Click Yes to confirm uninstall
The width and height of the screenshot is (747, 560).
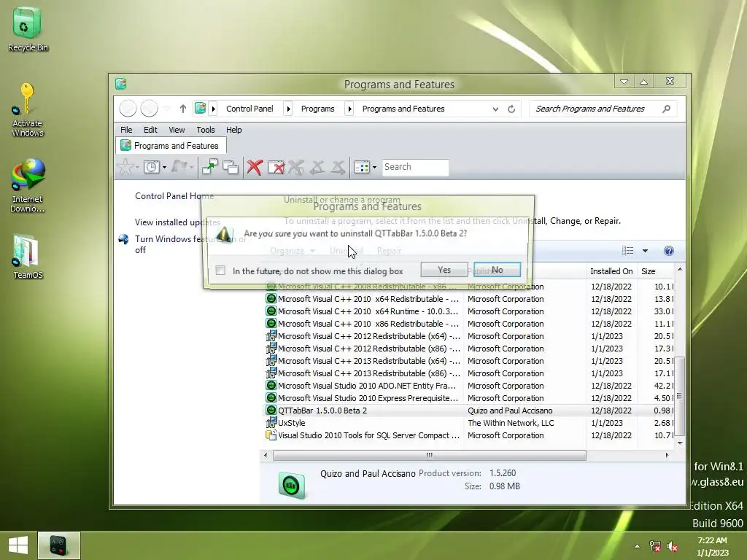pos(444,270)
